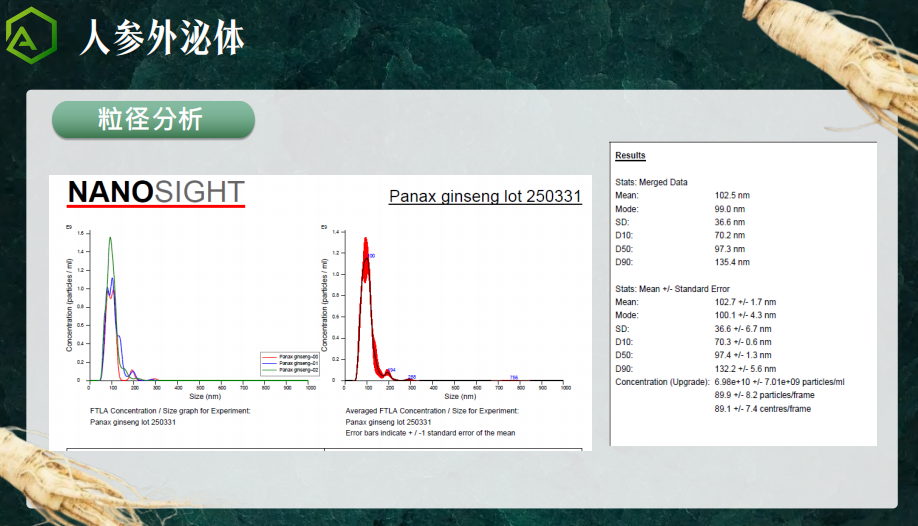Click the mode value '99.0 nm'
918x526 pixels.
tap(729, 209)
